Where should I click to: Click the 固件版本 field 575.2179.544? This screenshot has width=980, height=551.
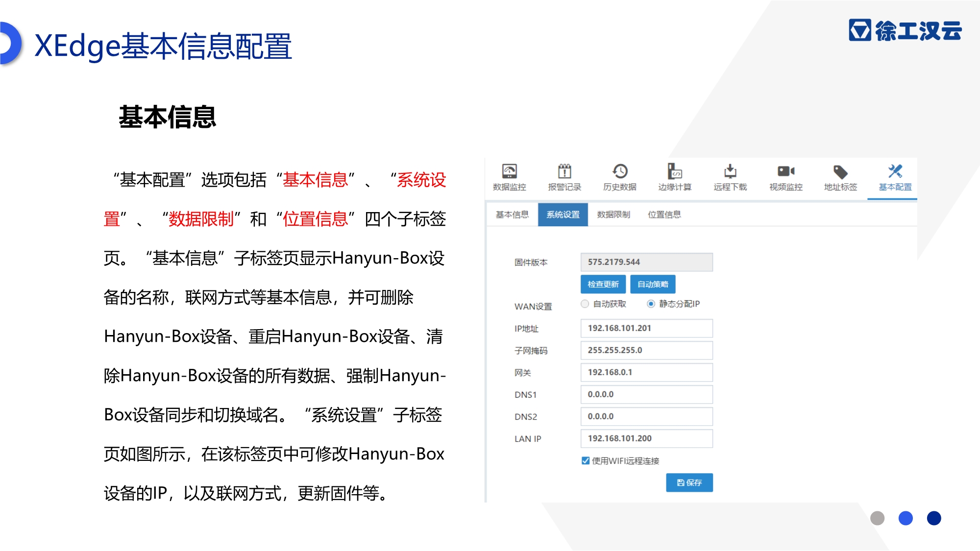647,262
